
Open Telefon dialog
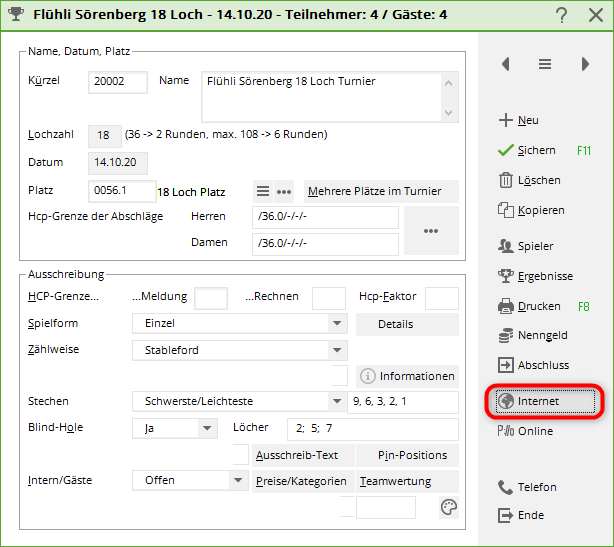pyautogui.click(x=527, y=487)
